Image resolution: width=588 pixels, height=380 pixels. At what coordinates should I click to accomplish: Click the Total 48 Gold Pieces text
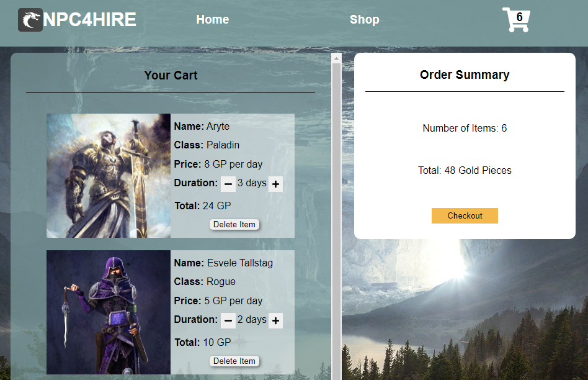[x=465, y=170]
